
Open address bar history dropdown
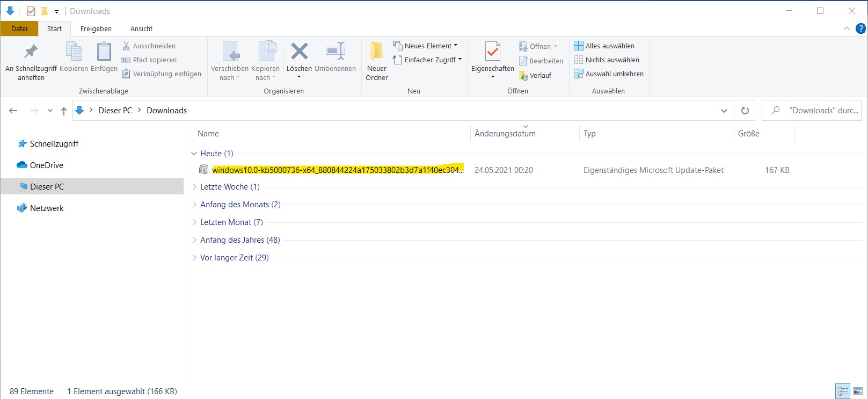pos(724,111)
